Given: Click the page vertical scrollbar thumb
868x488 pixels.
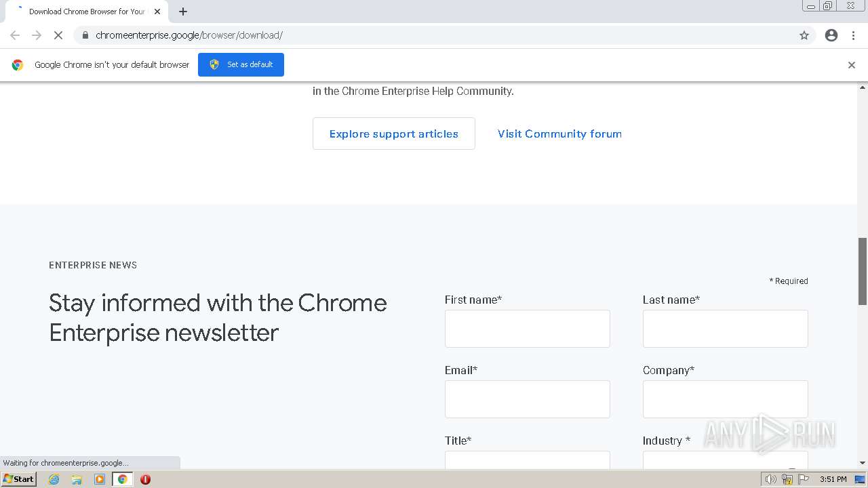Looking at the screenshot, I should point(863,271).
